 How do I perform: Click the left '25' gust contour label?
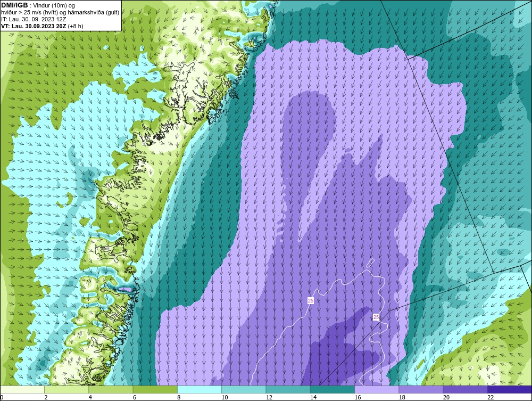(311, 300)
